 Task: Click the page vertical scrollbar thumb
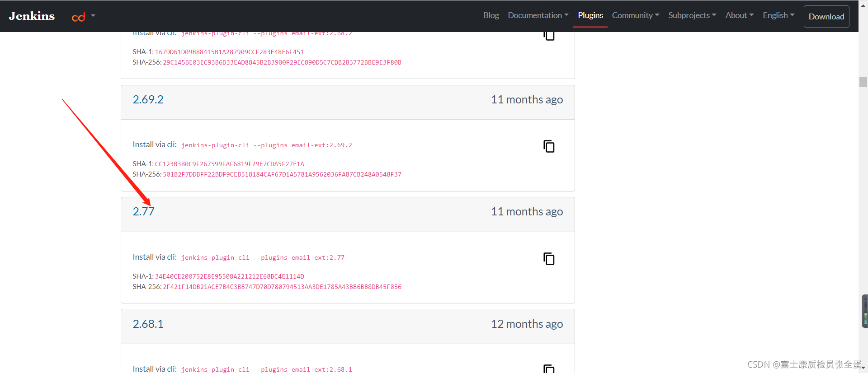point(863,82)
